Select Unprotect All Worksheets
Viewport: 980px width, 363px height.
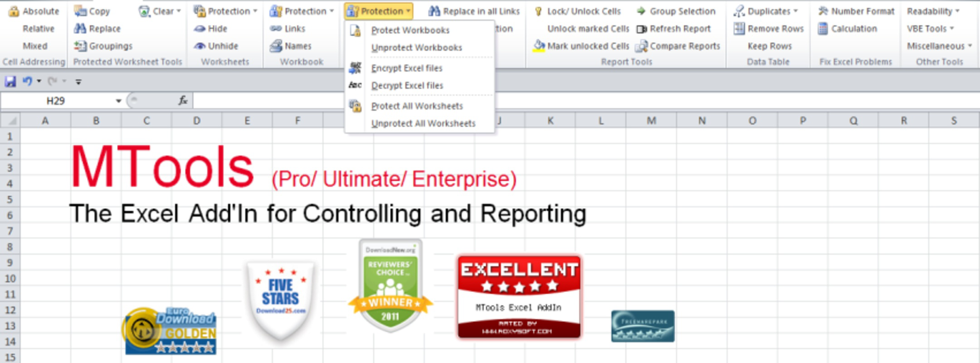(x=423, y=123)
